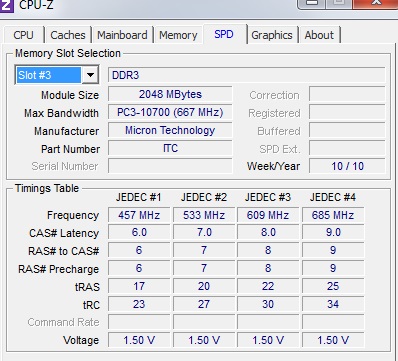Image resolution: width=398 pixels, height=361 pixels.
Task: Click the JEDEC #1 column header
Action: point(139,197)
